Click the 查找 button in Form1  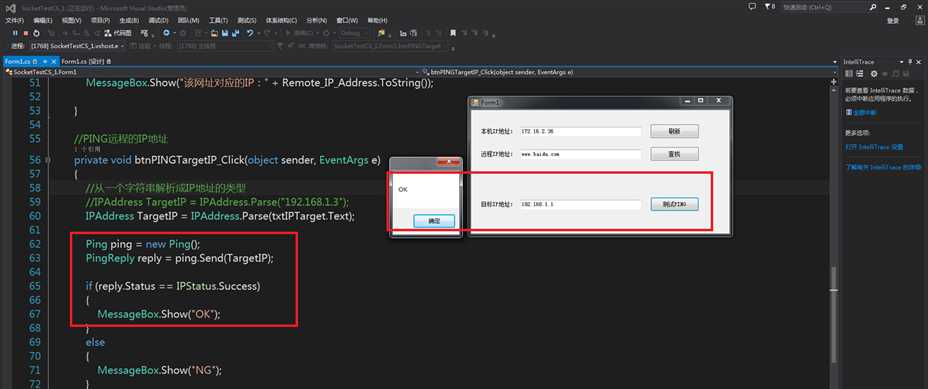674,154
